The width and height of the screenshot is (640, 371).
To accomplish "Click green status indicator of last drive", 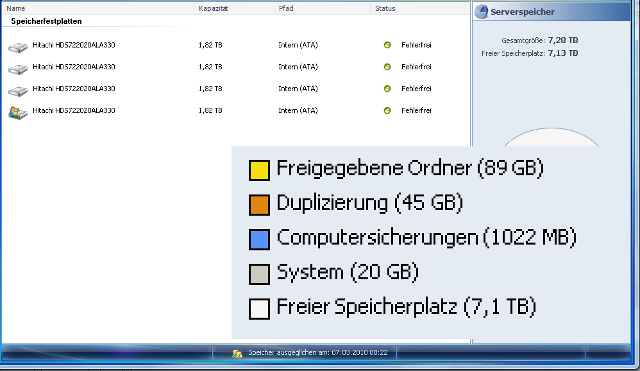I will [387, 110].
